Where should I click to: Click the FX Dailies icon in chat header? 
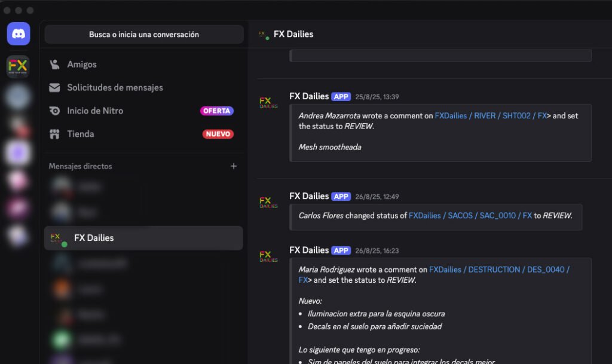264,35
